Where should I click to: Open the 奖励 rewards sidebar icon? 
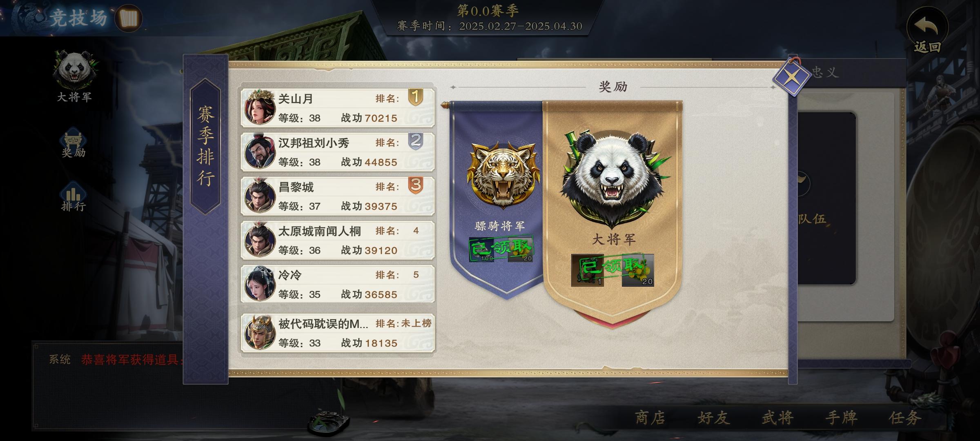(73, 145)
